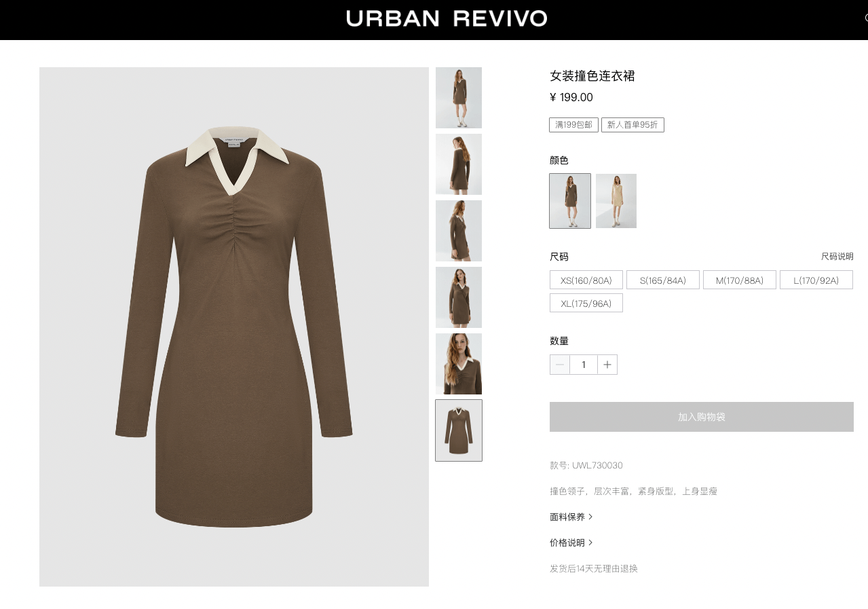868x609 pixels.
Task: Choose size S(165/84A)
Action: click(663, 280)
